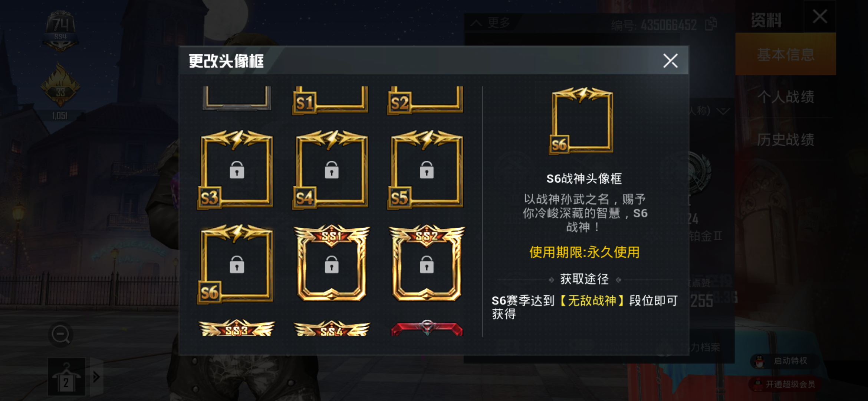The width and height of the screenshot is (868, 401).
Task: Close the 更改头像框 dialog
Action: click(670, 61)
